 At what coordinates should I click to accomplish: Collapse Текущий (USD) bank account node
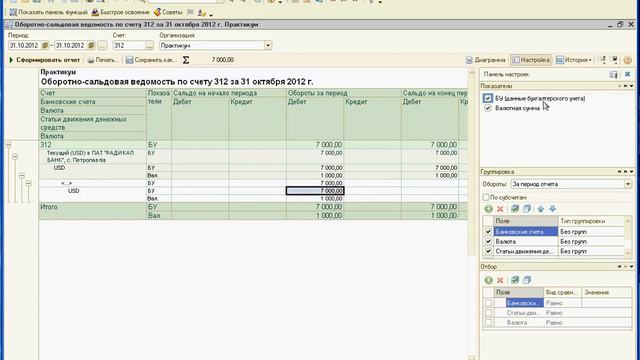(x=15, y=157)
